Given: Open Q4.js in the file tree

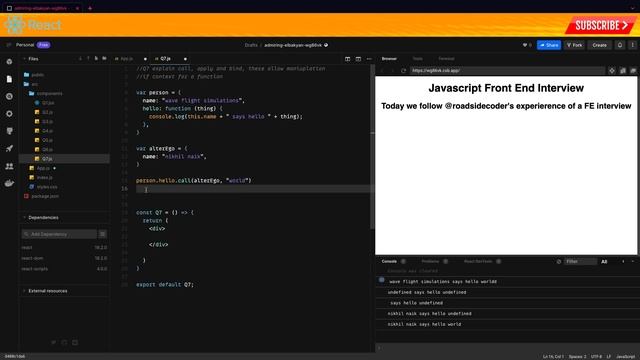Looking at the screenshot, I should coord(48,131).
